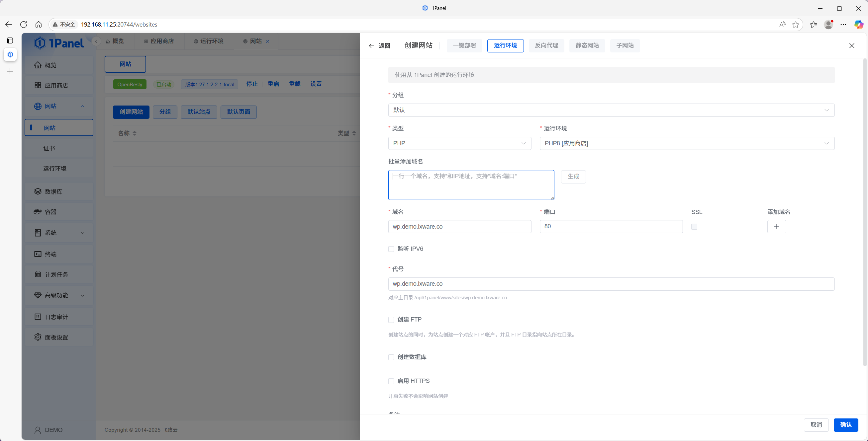Click the back arrow beside 返回
868x441 pixels.
[371, 45]
